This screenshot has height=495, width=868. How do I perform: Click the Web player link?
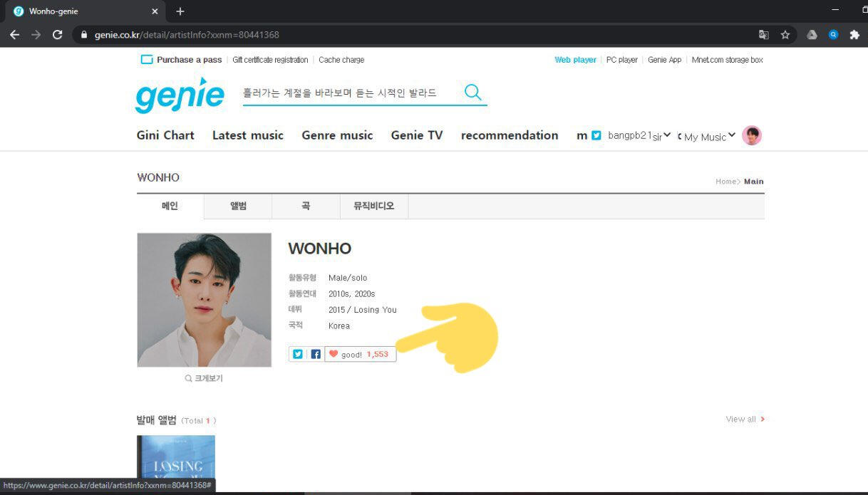pyautogui.click(x=575, y=60)
